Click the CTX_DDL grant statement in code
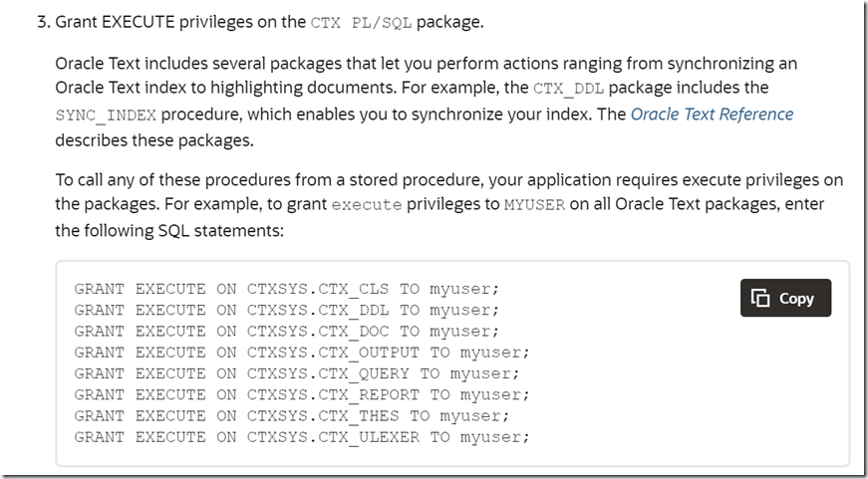 [x=286, y=310]
